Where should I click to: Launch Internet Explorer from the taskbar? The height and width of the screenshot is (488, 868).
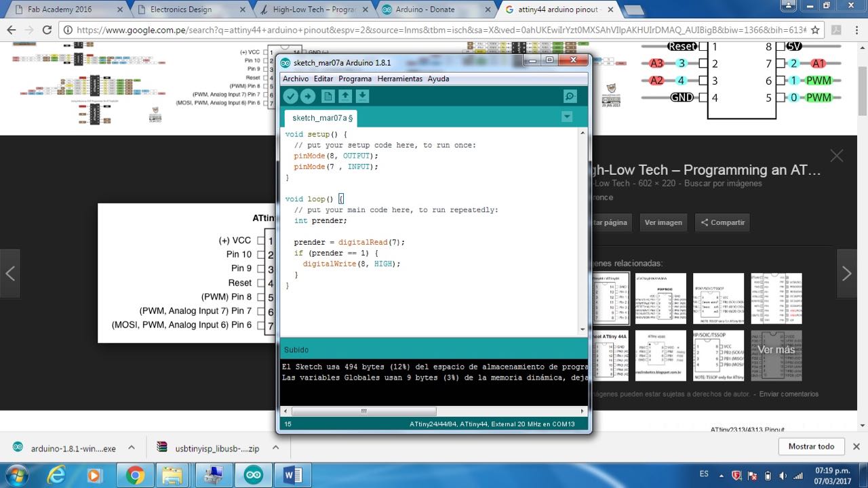(56, 475)
